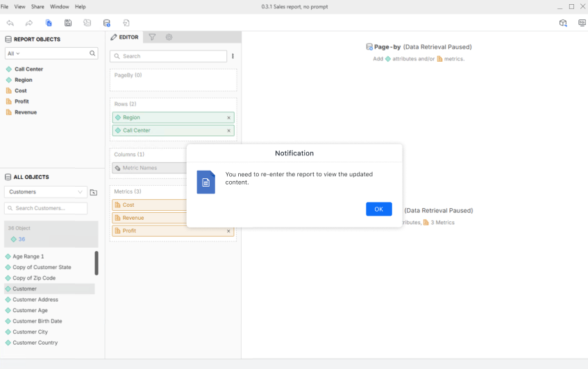Screen dimensions: 588x369
Task: Click the folder icon beside Customers dropdown
Action: [94, 192]
